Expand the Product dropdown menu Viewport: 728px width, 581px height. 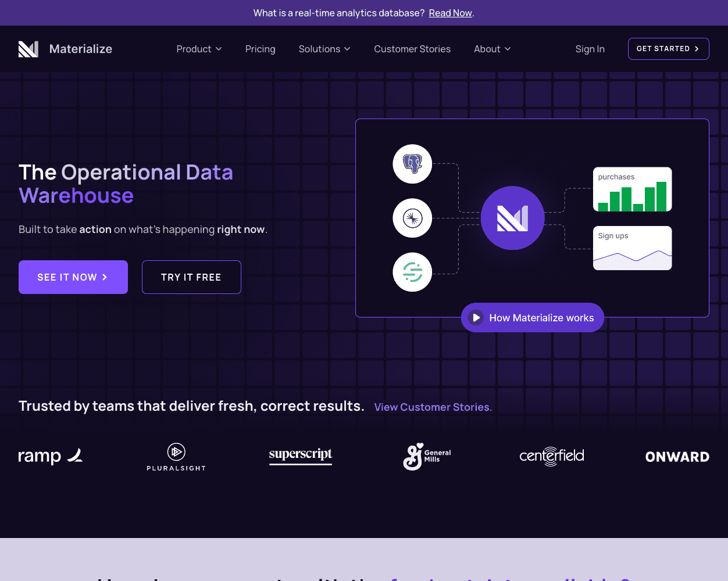tap(199, 49)
